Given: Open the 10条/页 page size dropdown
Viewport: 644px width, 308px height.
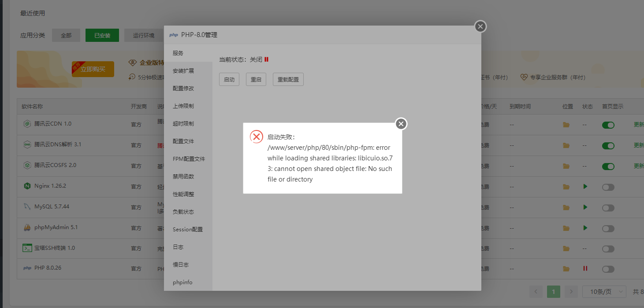Looking at the screenshot, I should click(x=604, y=292).
